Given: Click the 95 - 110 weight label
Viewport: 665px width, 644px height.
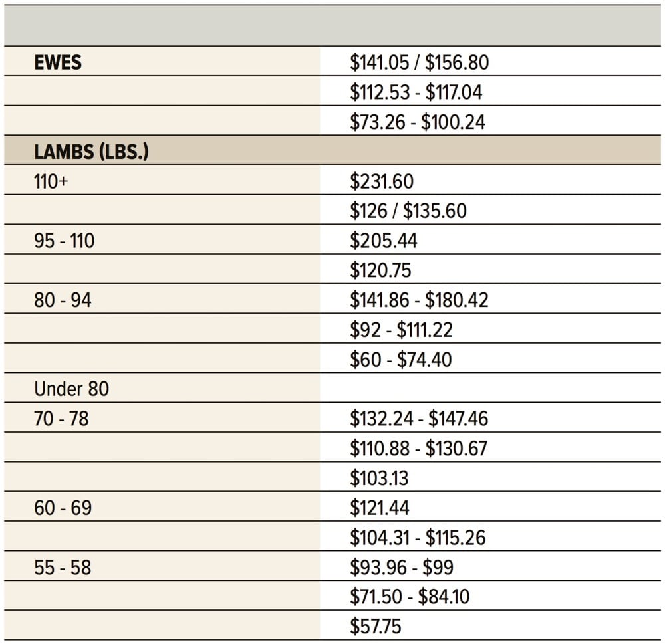Looking at the screenshot, I should tap(65, 241).
